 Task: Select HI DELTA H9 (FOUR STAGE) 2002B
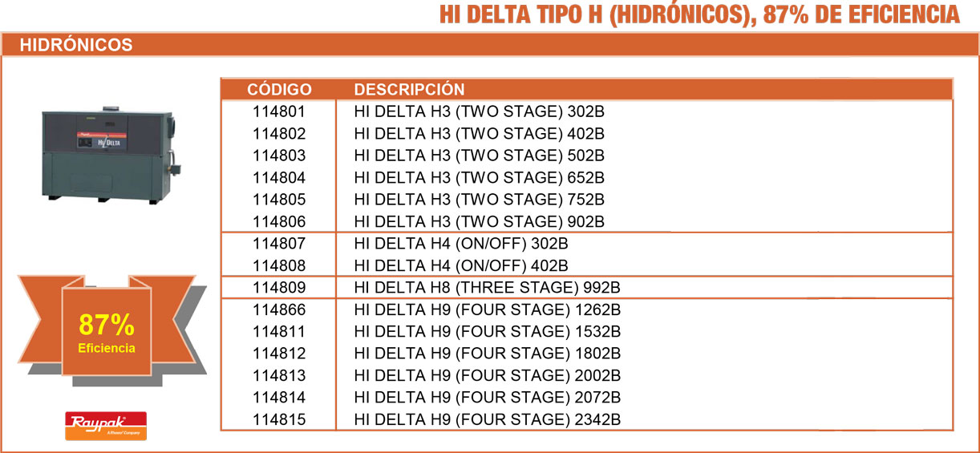(x=488, y=375)
